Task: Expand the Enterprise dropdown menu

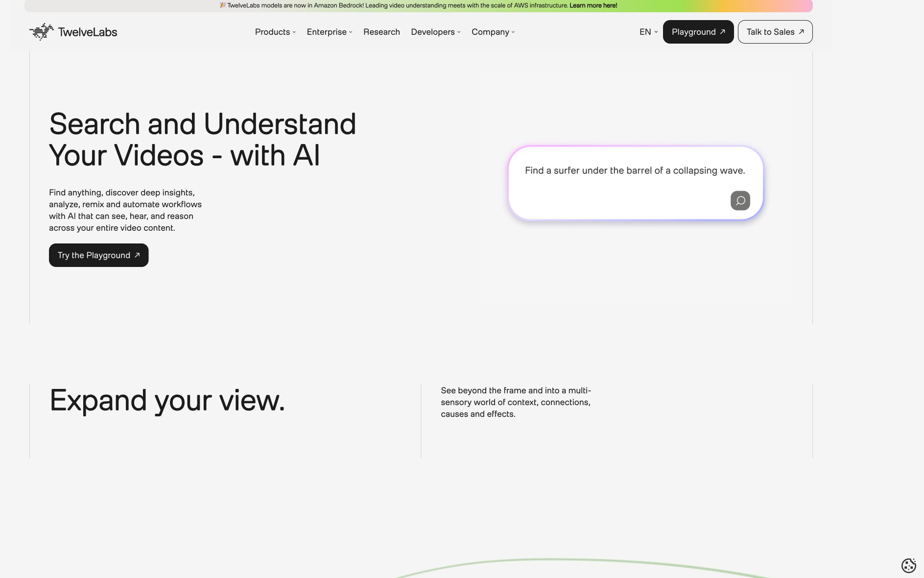Action: click(x=330, y=32)
